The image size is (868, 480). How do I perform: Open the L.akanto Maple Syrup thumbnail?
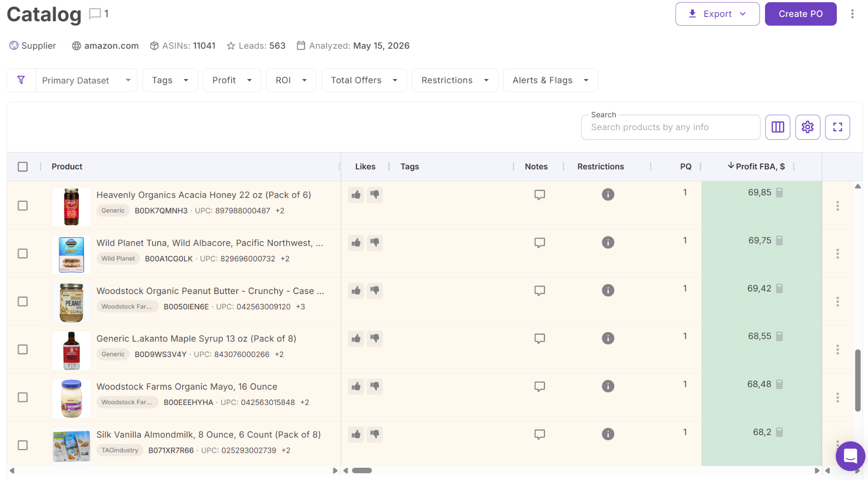[71, 350]
